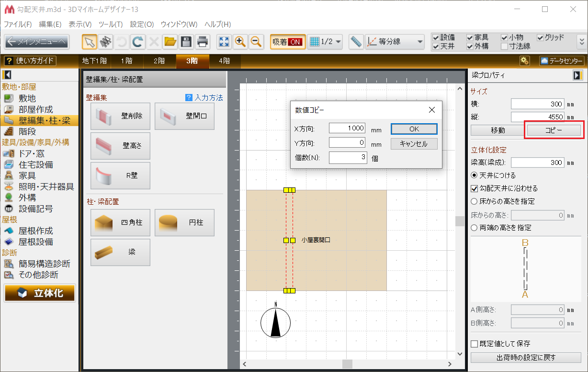Click the キャンセル button
The height and width of the screenshot is (372, 588).
tap(414, 144)
